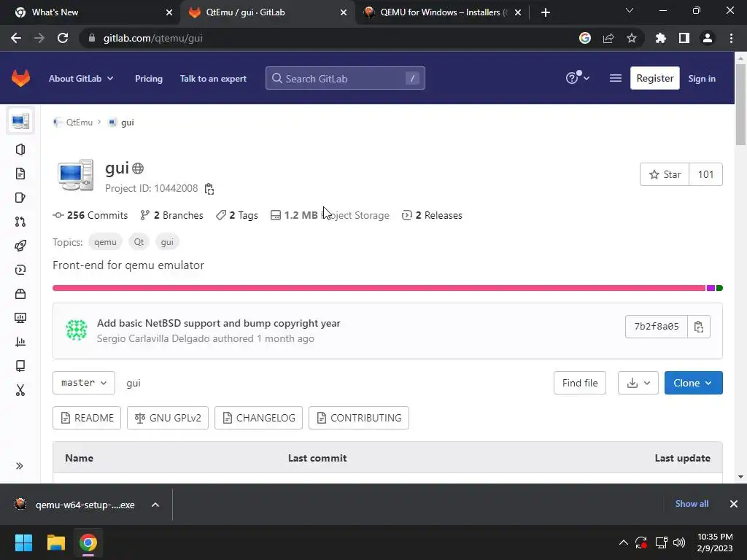Open Chrome tab search chevron
Image resolution: width=747 pixels, height=560 pixels.
click(x=630, y=11)
